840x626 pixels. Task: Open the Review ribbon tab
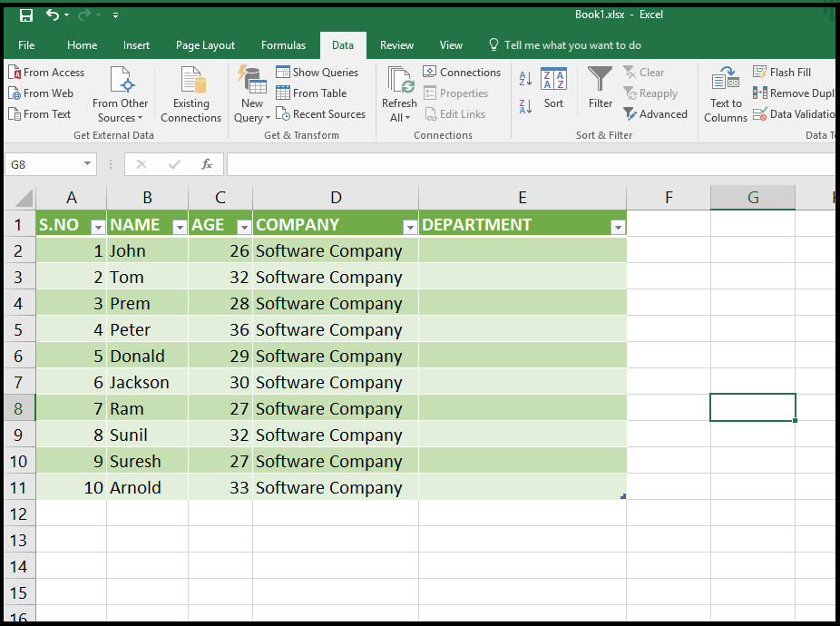(x=396, y=44)
